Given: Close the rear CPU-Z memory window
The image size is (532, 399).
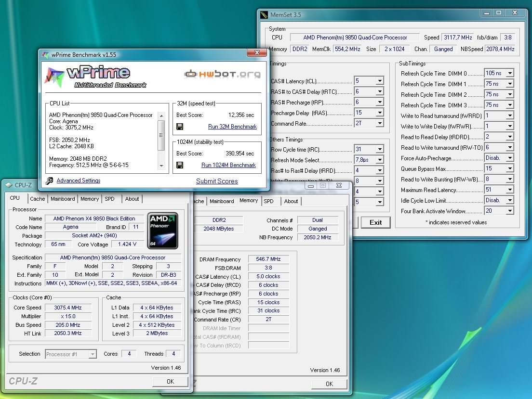Looking at the screenshot, I should coord(339,185).
